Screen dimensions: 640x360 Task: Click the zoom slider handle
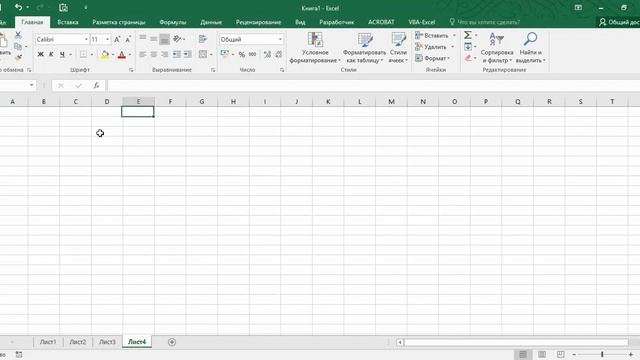pyautogui.click(x=602, y=354)
